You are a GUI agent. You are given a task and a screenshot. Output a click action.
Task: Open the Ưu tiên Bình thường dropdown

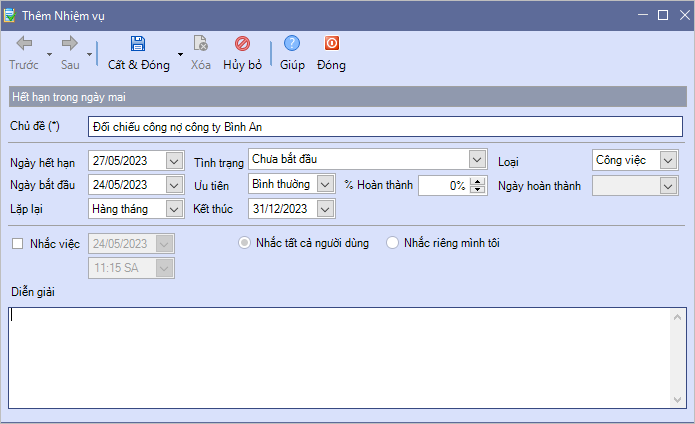point(325,184)
